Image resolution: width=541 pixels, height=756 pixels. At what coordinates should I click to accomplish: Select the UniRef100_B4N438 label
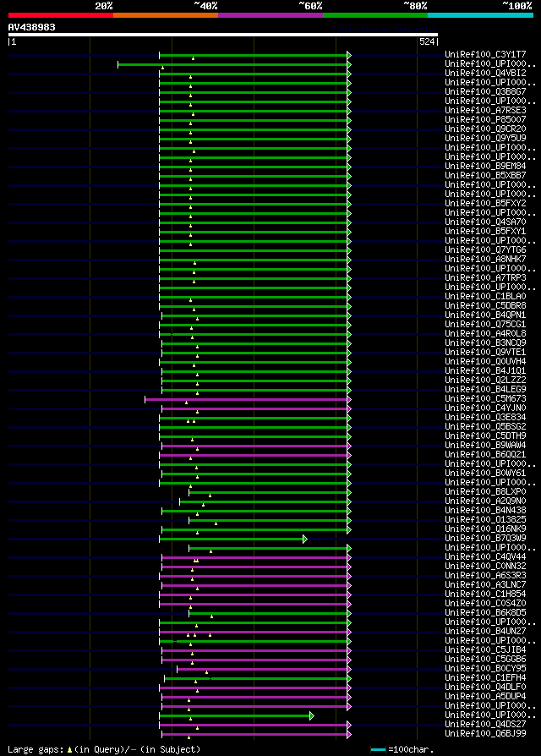[x=485, y=511]
